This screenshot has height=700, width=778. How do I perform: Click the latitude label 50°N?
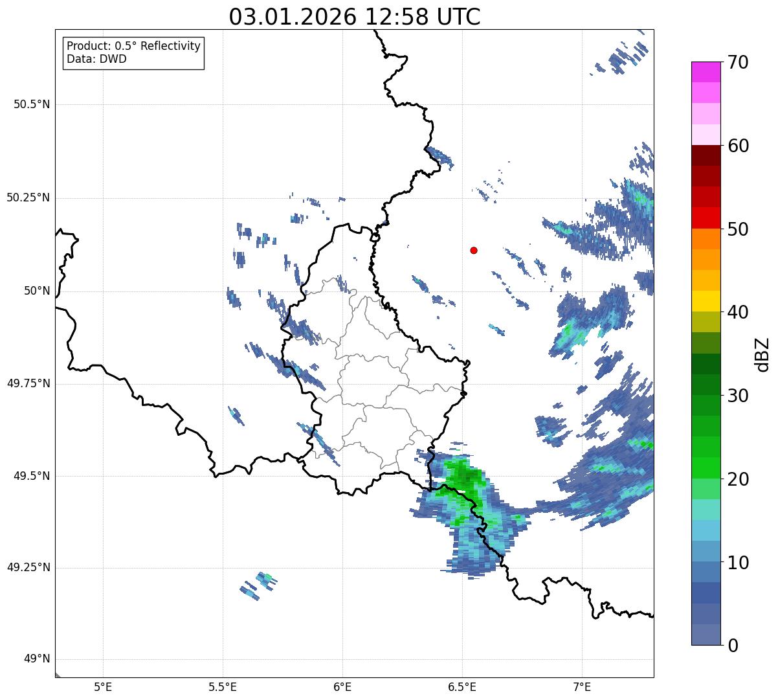(x=36, y=291)
